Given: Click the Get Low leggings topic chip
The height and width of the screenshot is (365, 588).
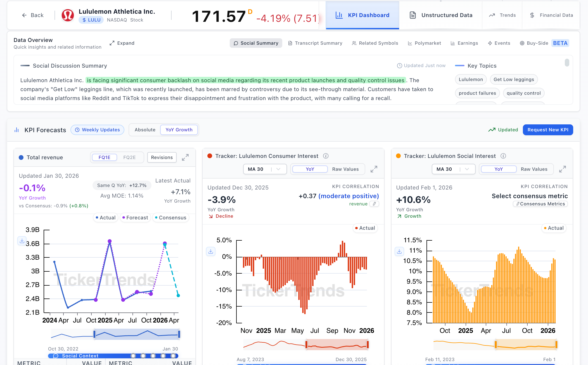Looking at the screenshot, I should (x=513, y=79).
